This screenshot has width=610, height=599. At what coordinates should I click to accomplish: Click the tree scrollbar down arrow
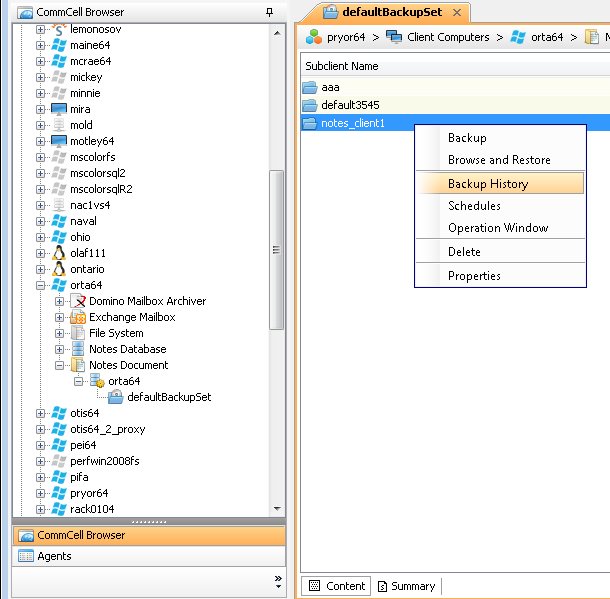click(277, 508)
